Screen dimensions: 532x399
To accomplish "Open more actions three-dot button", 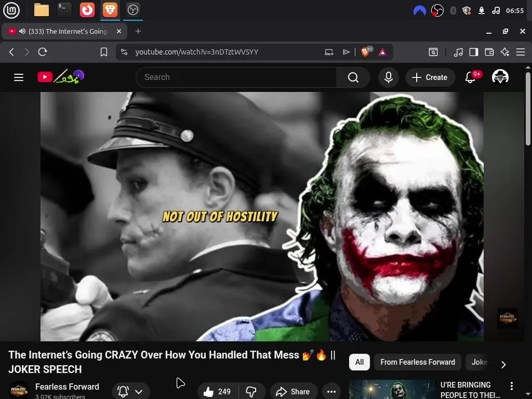I will (331, 392).
